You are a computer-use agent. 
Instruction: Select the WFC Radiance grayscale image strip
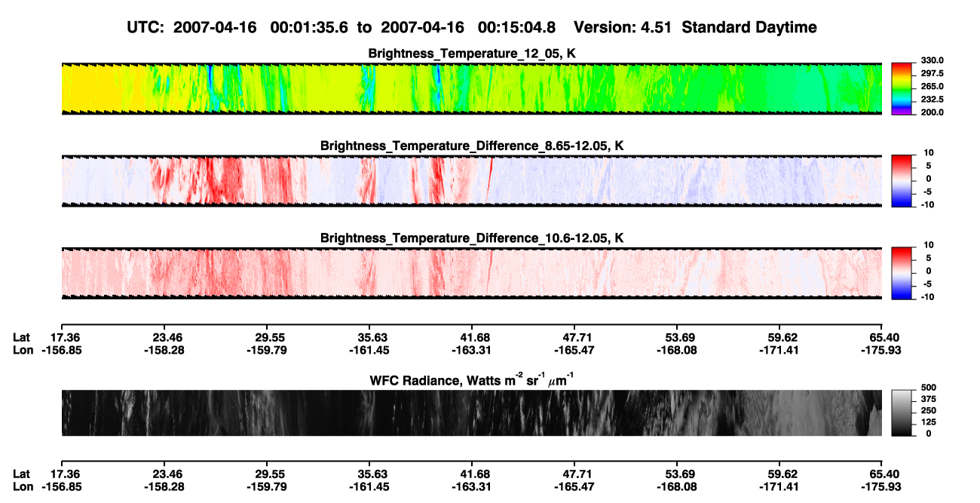coord(471,413)
